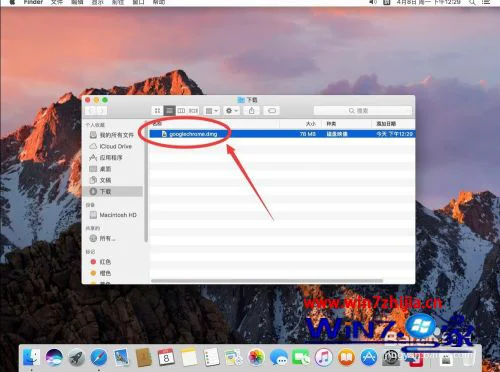Screen dimensions: 500x372
Task: Launch Safari from the Dock
Action: coord(99,358)
